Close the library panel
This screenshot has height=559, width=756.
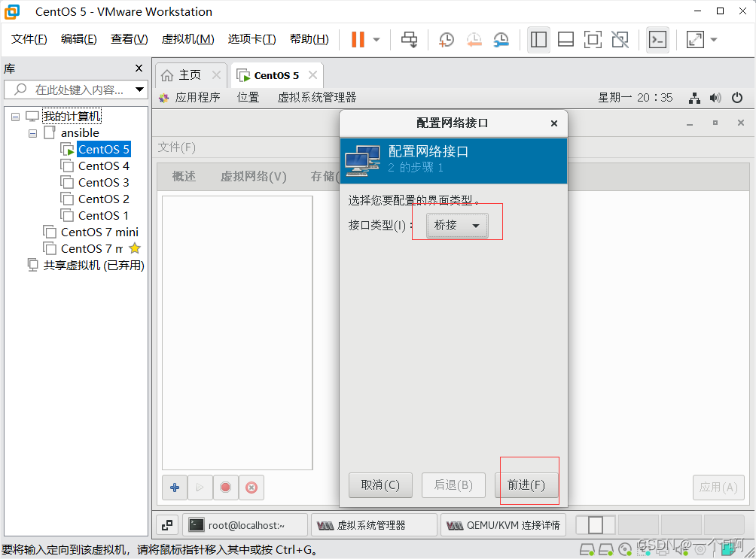coord(139,68)
